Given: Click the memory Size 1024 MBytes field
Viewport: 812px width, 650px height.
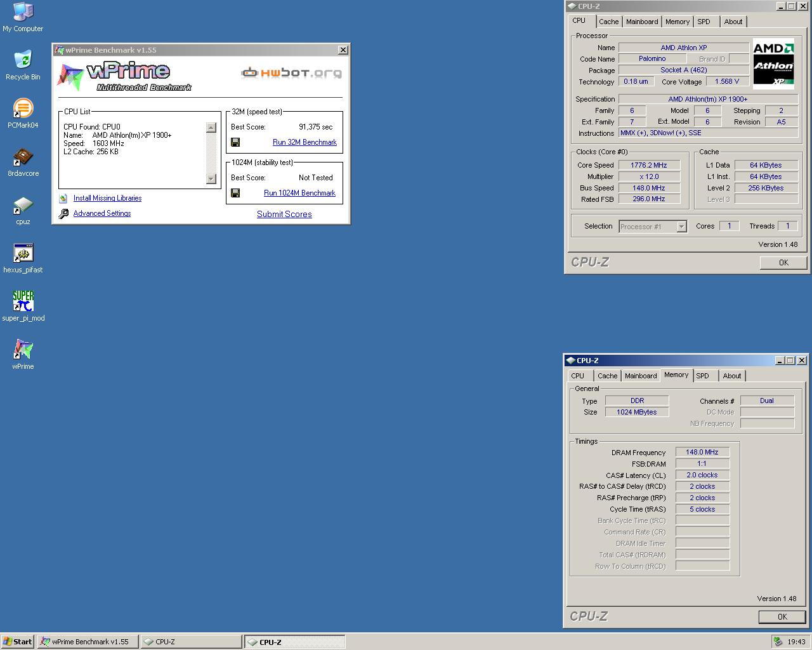Looking at the screenshot, I should [x=637, y=412].
